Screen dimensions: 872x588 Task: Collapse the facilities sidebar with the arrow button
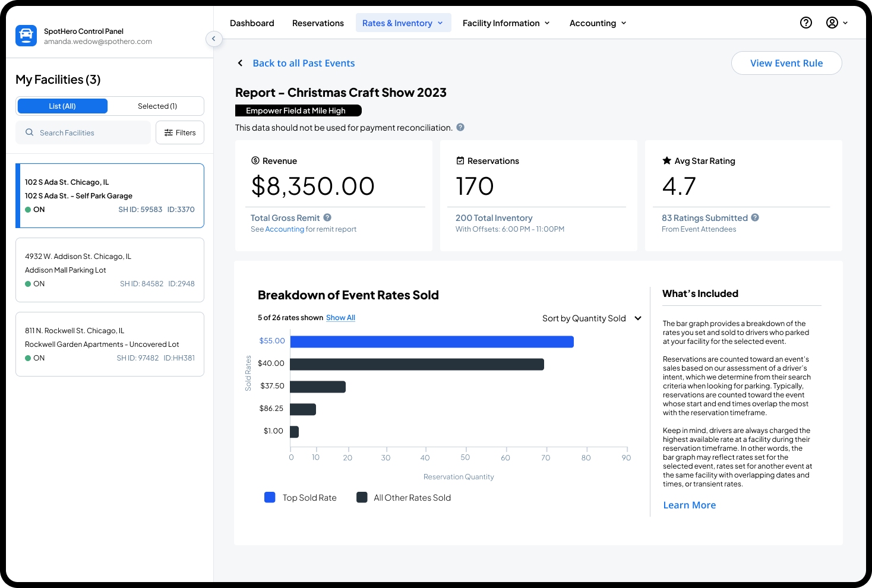(x=214, y=39)
